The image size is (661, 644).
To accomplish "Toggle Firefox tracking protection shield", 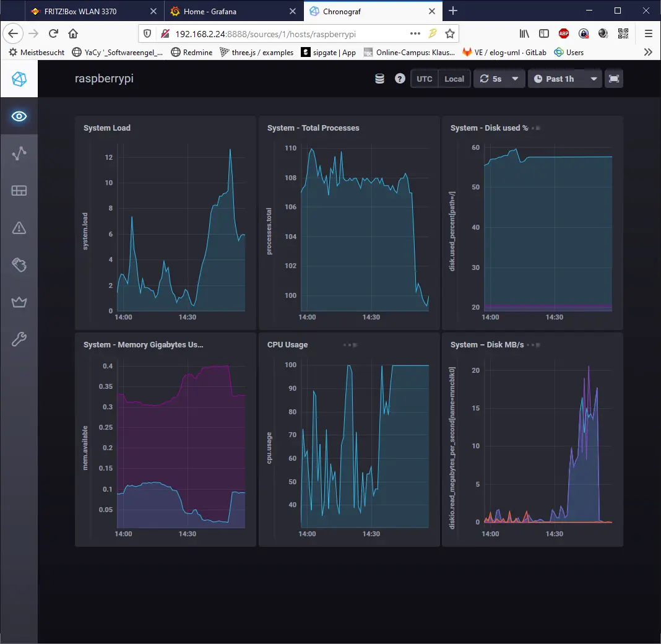I will 147,33.
